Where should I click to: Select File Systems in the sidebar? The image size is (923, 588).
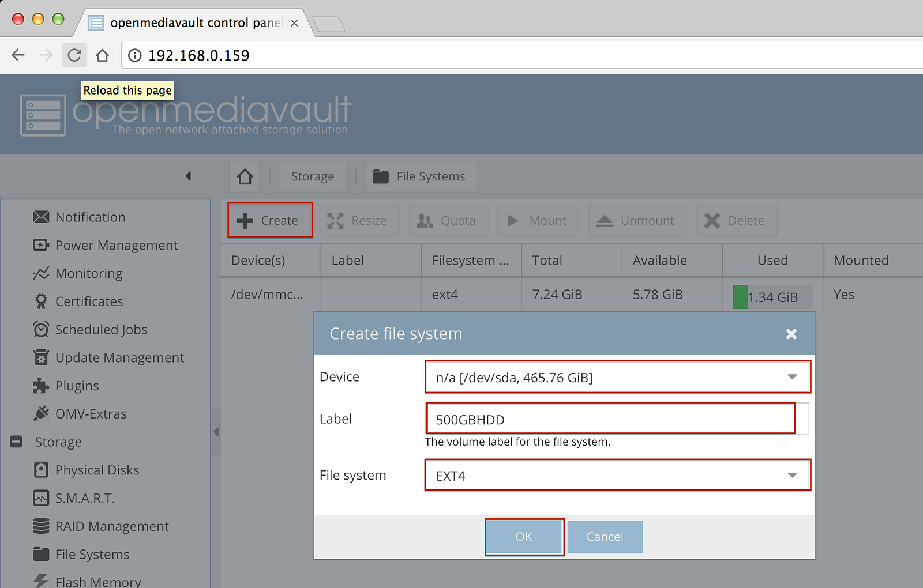92,555
